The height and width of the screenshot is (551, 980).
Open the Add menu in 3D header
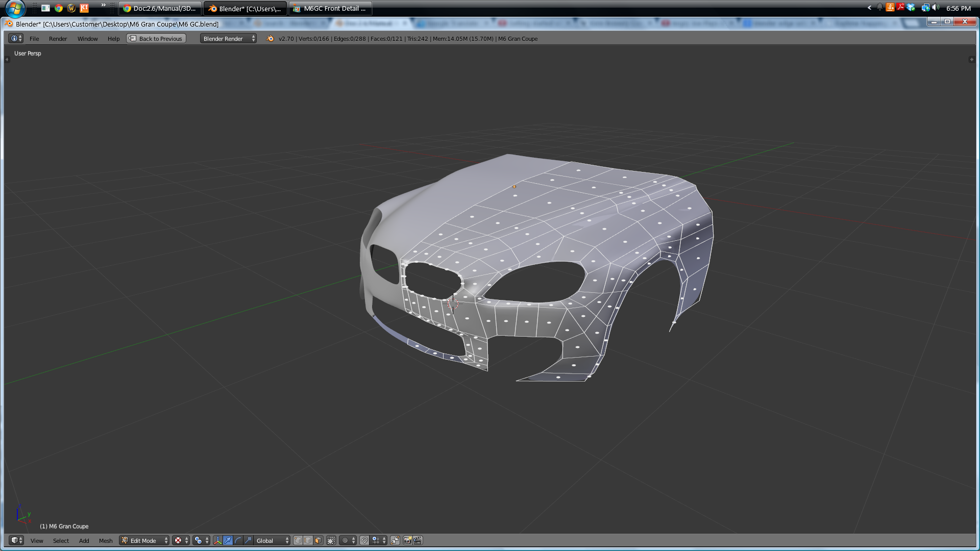[84, 541]
